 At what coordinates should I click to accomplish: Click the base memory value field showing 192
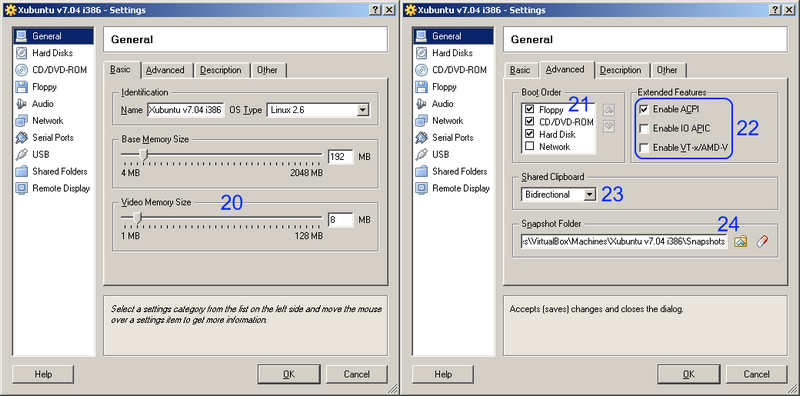pos(341,157)
